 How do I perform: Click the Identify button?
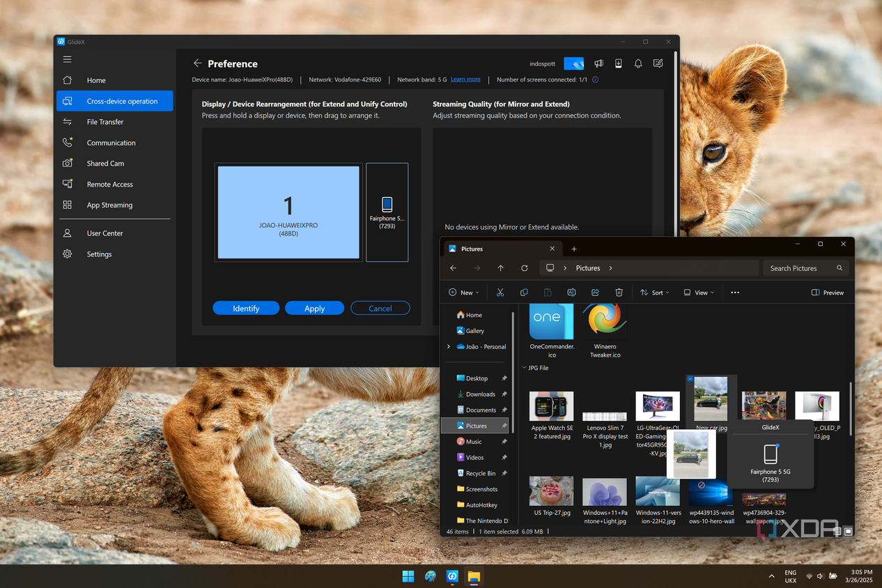[x=246, y=308]
